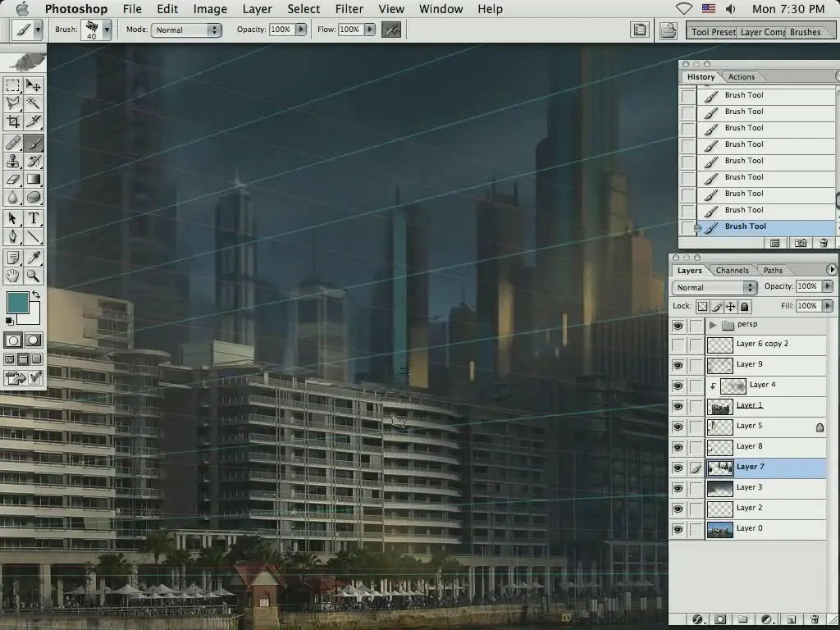Show Layer 6 copy 2
This screenshot has width=840, height=630.
point(678,345)
